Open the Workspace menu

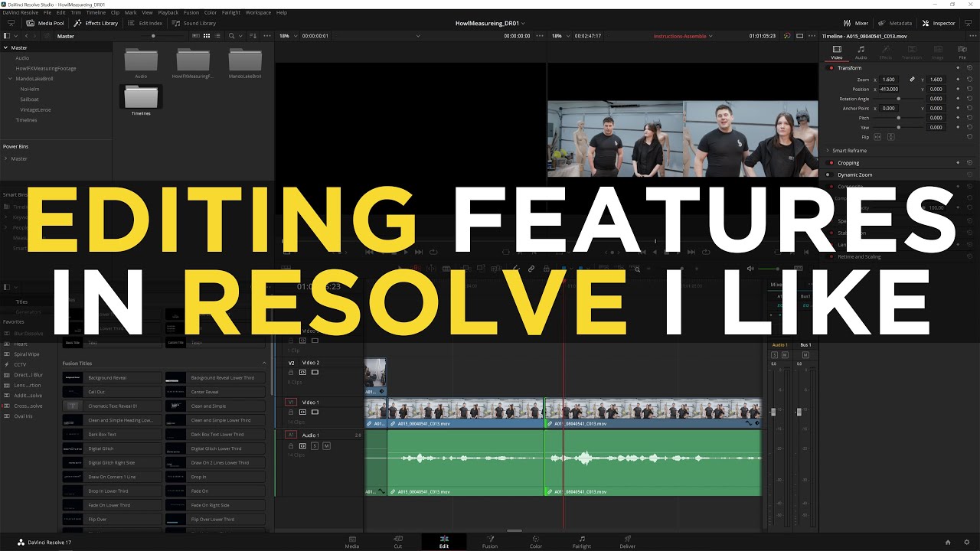point(258,12)
